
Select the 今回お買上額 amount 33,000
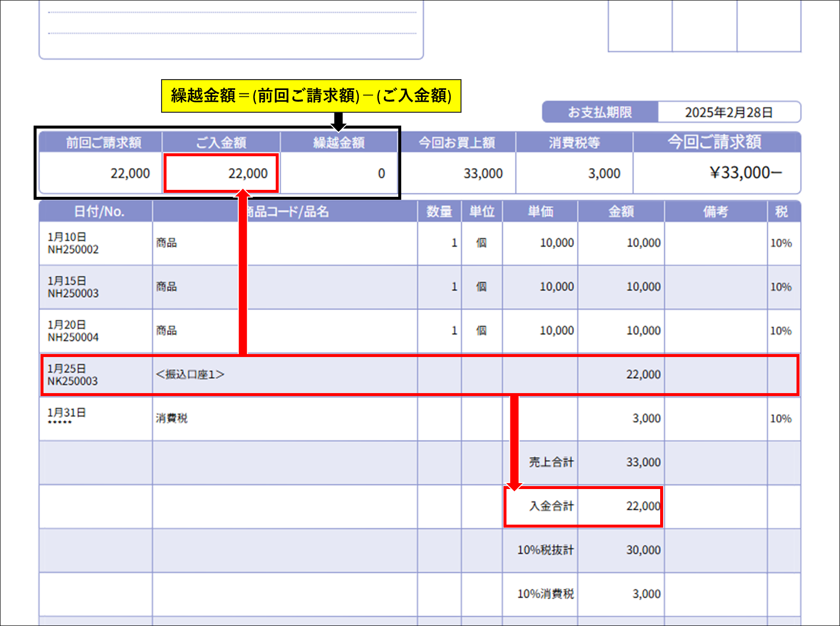(483, 174)
